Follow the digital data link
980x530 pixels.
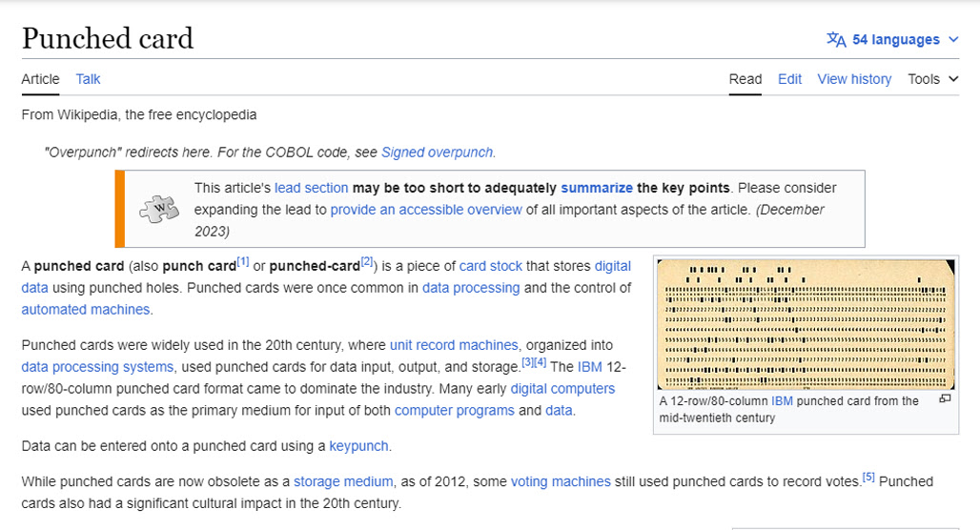click(612, 266)
